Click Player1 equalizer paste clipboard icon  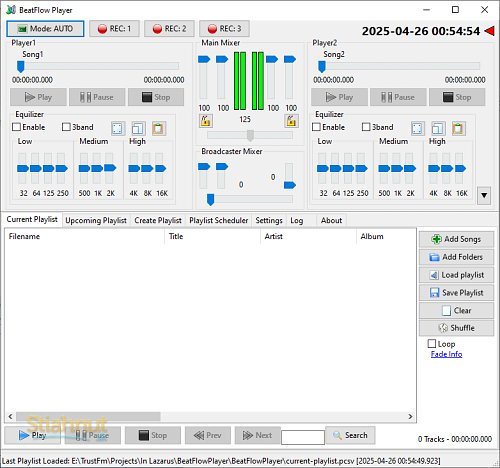(158, 128)
